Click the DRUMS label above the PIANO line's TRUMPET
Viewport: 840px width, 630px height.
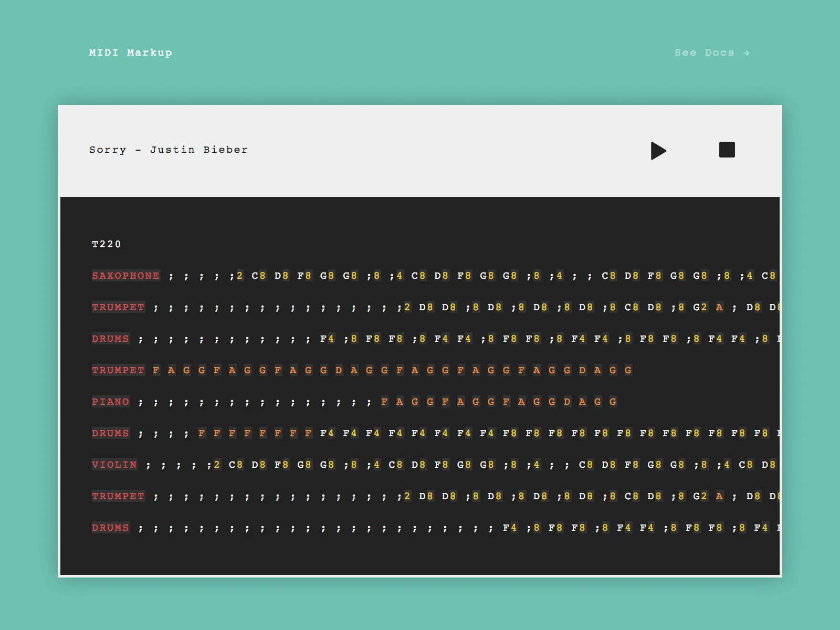[110, 339]
